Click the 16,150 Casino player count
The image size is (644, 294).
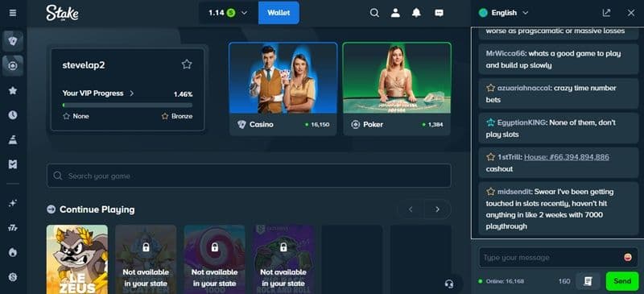click(x=320, y=125)
